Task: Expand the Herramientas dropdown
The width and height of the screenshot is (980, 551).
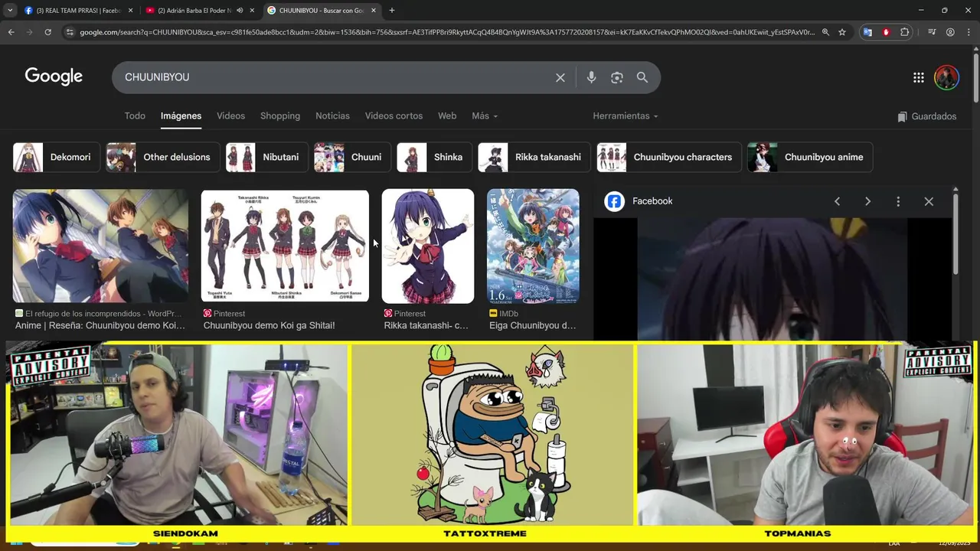Action: (626, 116)
